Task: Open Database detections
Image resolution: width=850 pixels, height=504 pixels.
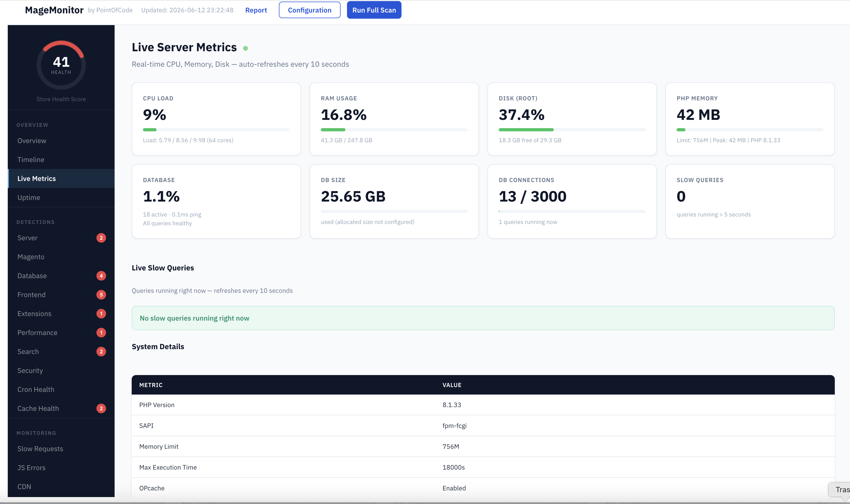Action: [x=61, y=276]
